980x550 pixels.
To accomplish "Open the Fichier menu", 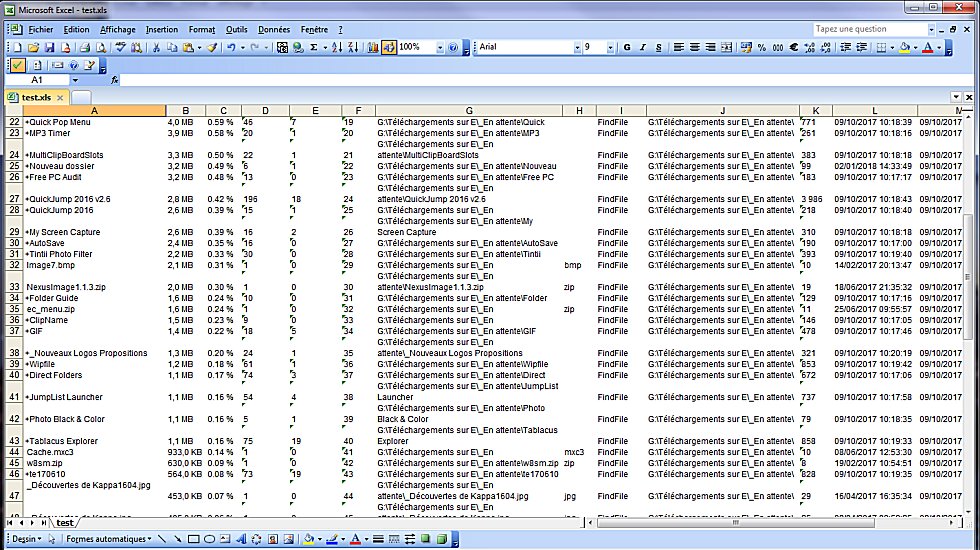I will click(x=41, y=29).
